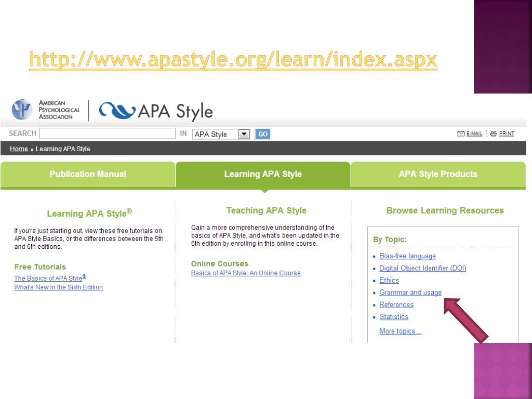Open Basics of APA Style: An Online Course

pyautogui.click(x=246, y=273)
